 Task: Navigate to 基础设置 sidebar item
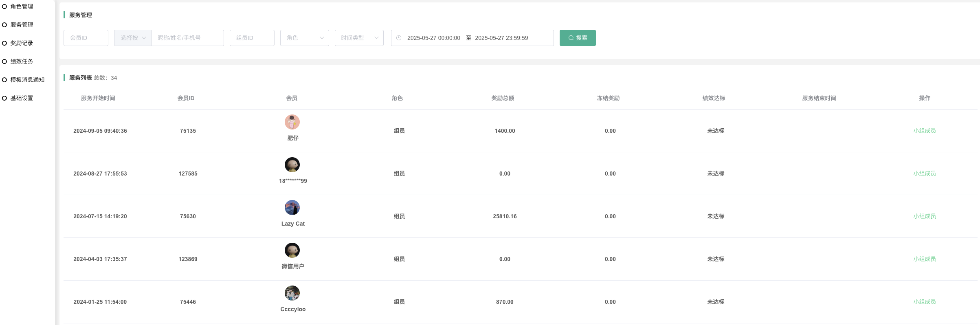pyautogui.click(x=22, y=98)
